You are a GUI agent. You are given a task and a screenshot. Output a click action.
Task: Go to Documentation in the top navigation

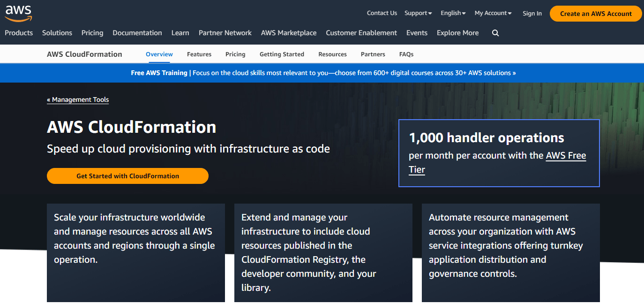tap(137, 33)
